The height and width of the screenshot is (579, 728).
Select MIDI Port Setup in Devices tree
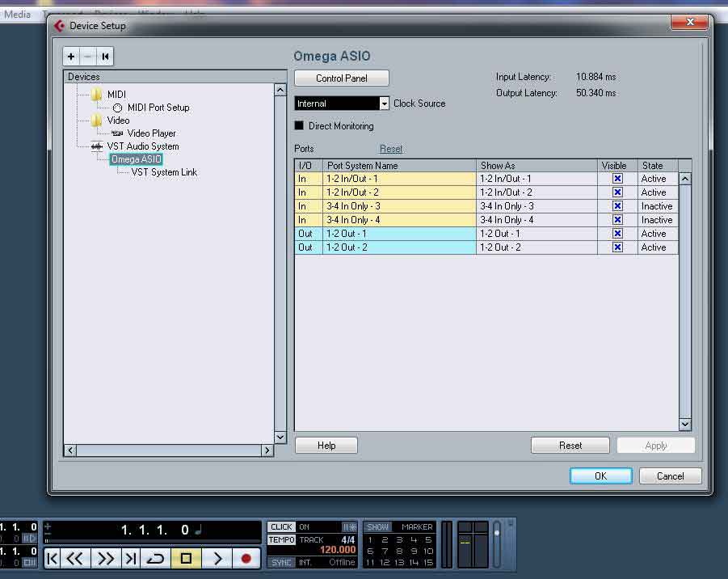coord(158,108)
